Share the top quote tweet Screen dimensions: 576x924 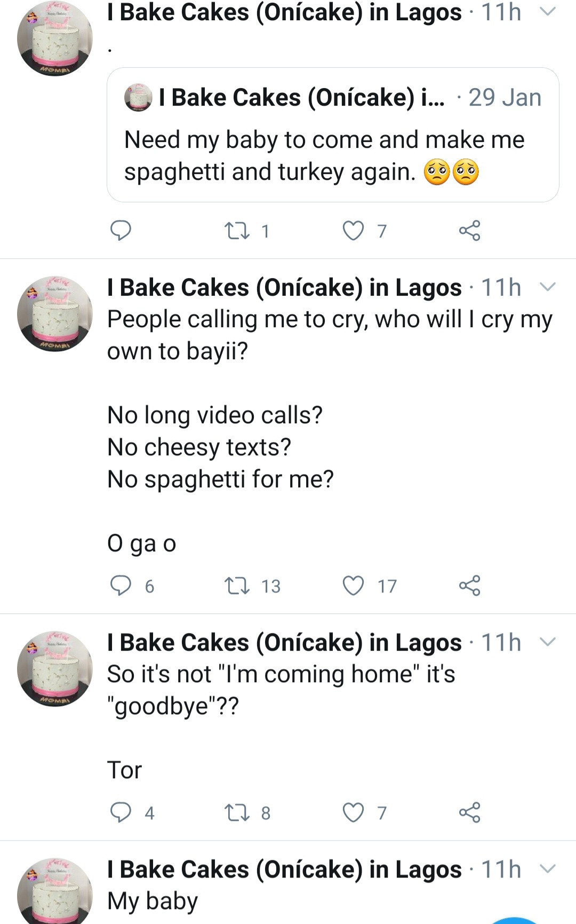tap(469, 231)
